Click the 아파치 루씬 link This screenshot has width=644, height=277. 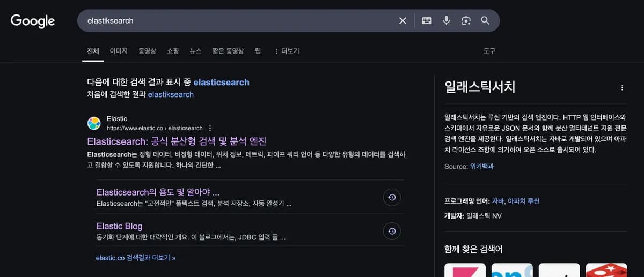[523, 201]
